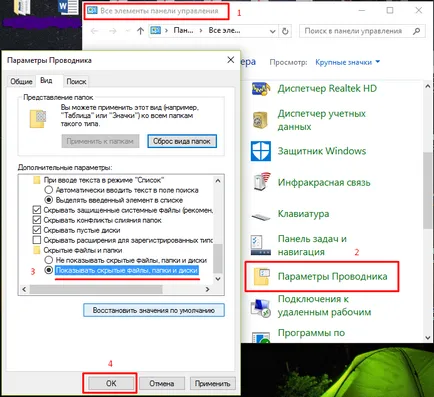Screen dimensions: 434x397
Task: Open recent locations dropdown arrow
Action: (127, 31)
